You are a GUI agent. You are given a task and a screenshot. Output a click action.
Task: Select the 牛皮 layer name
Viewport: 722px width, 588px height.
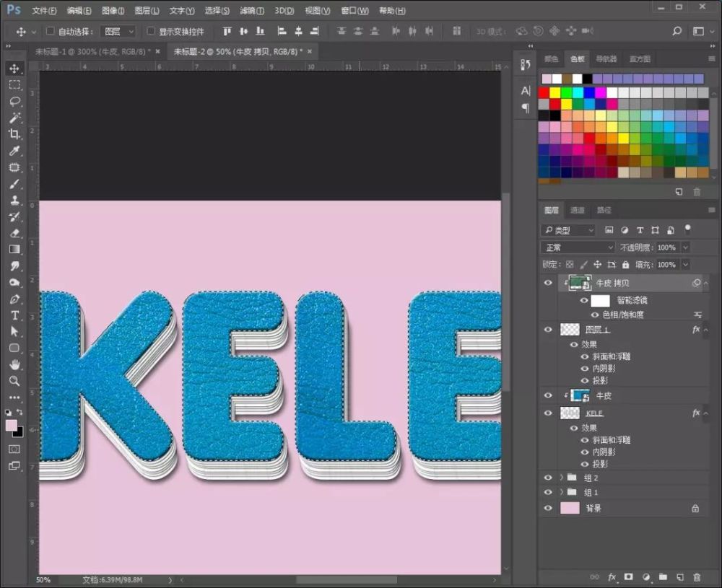[x=604, y=395]
